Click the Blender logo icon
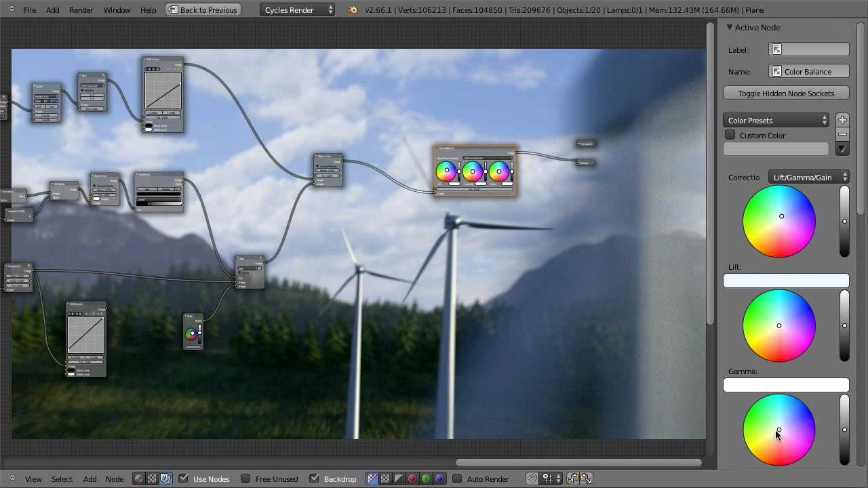 click(352, 9)
